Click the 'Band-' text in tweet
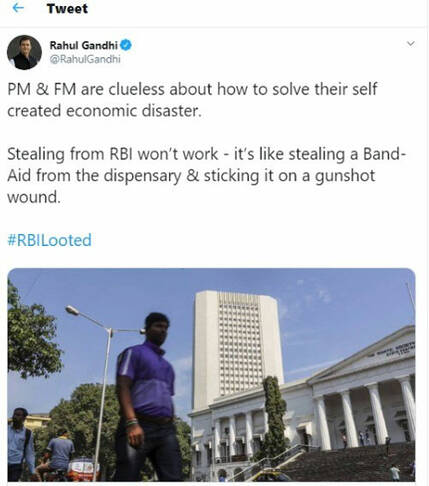 pyautogui.click(x=384, y=154)
